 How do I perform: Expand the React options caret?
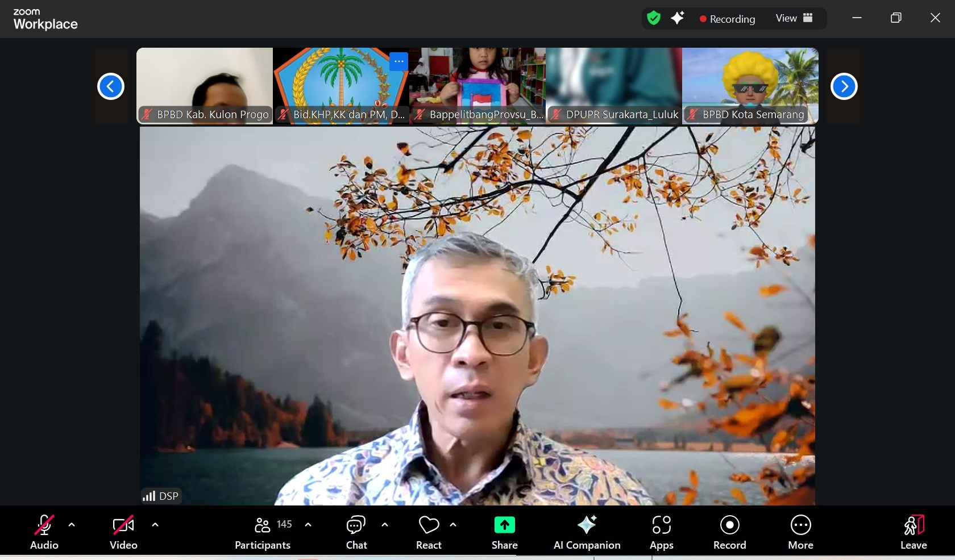[x=453, y=525]
